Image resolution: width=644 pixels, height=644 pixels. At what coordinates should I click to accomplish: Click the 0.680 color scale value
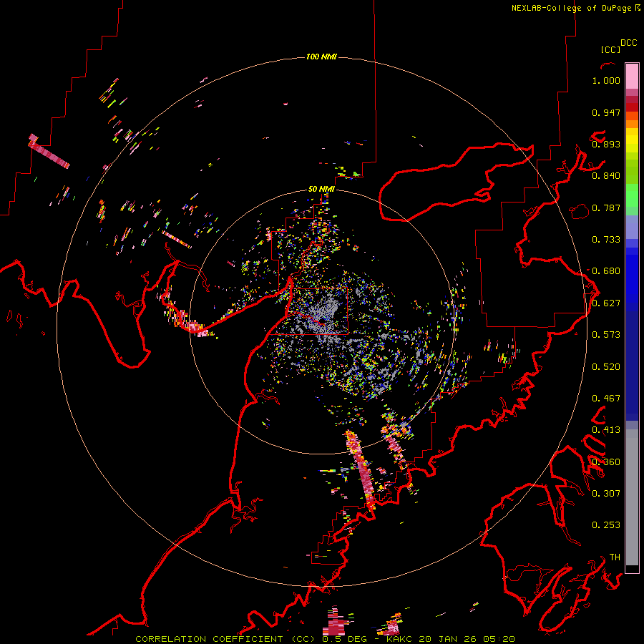click(606, 271)
